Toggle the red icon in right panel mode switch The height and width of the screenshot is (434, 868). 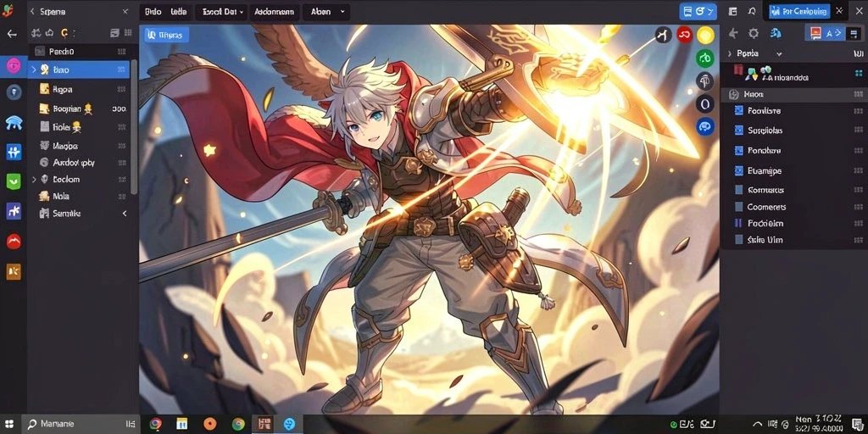point(815,33)
